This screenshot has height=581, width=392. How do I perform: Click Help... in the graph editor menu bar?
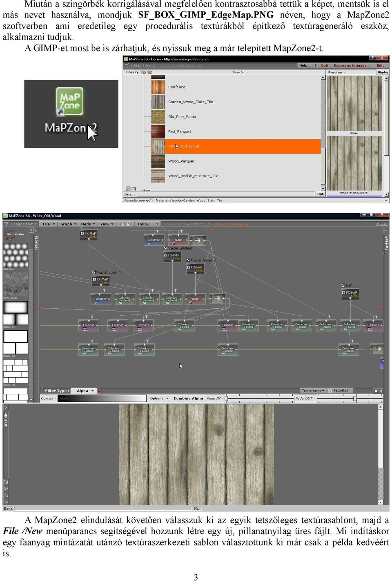[x=144, y=224]
